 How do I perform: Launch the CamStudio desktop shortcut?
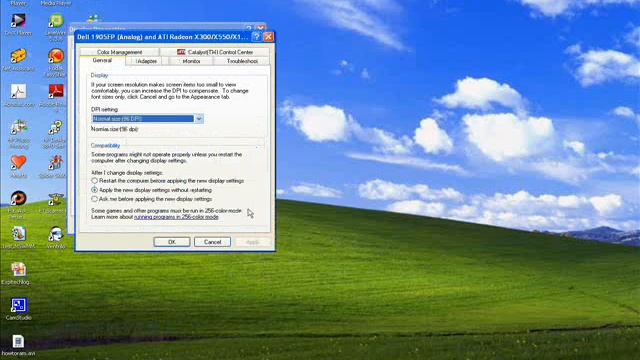coord(18,305)
